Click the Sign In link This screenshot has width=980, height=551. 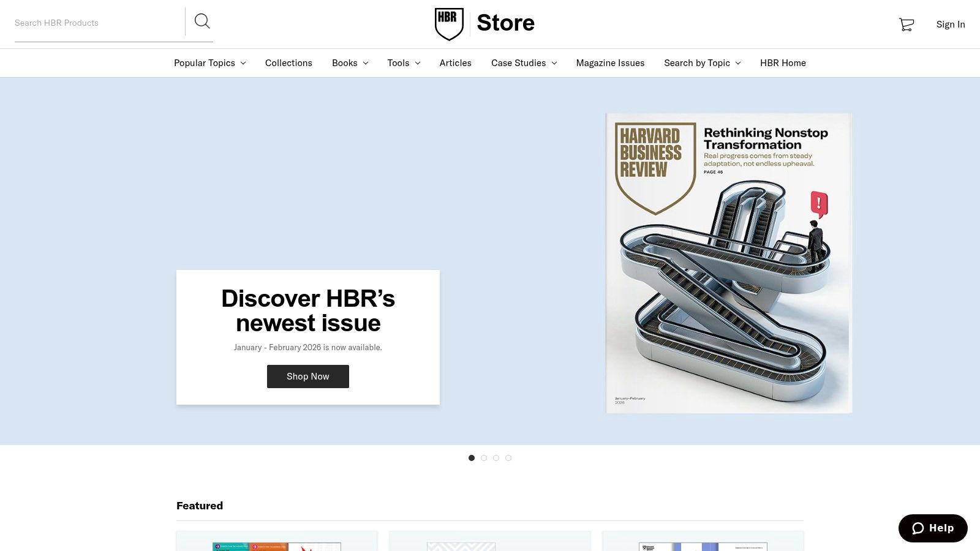[951, 24]
